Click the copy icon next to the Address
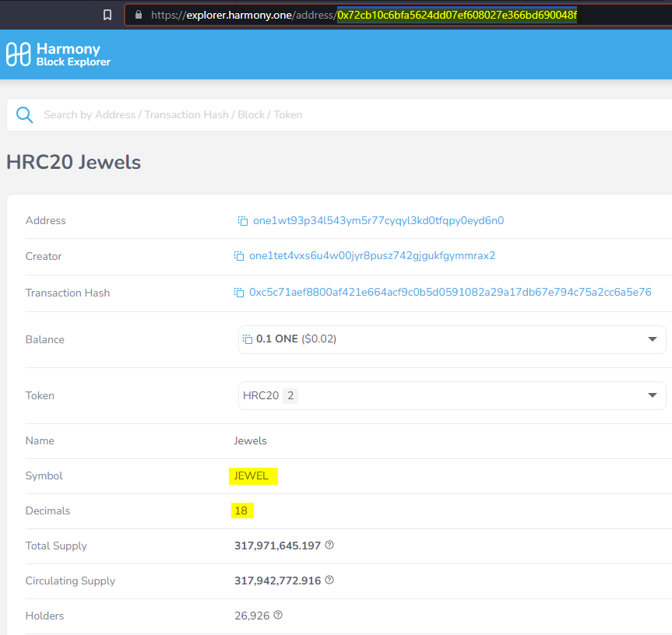This screenshot has width=672, height=635. tap(242, 220)
